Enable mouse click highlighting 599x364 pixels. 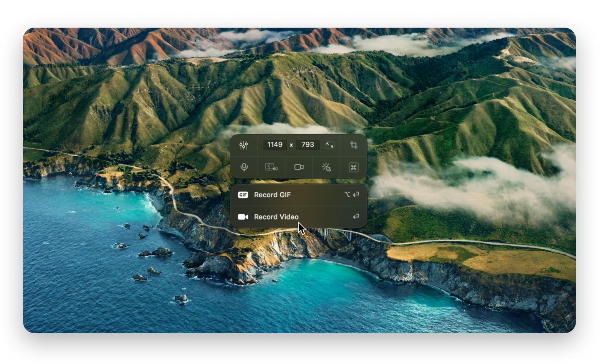(326, 167)
